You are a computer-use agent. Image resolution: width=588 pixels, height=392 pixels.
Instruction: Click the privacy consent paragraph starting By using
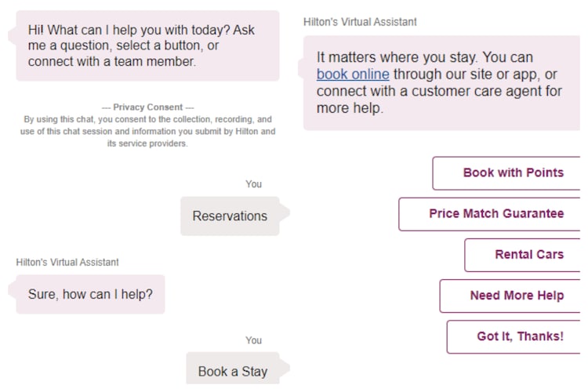pyautogui.click(x=148, y=125)
